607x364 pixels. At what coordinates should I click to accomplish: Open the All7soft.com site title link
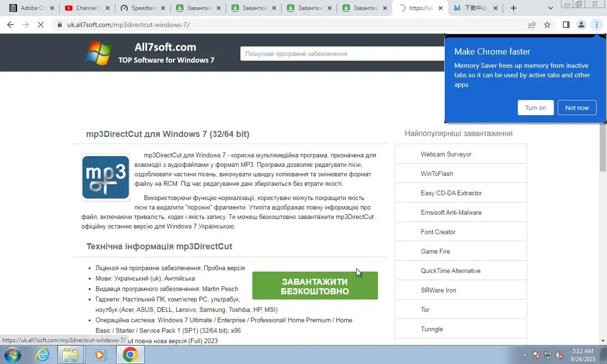coord(165,47)
